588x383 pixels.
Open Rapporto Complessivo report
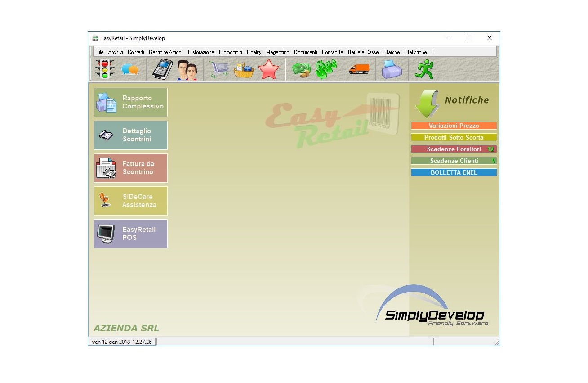pos(130,102)
